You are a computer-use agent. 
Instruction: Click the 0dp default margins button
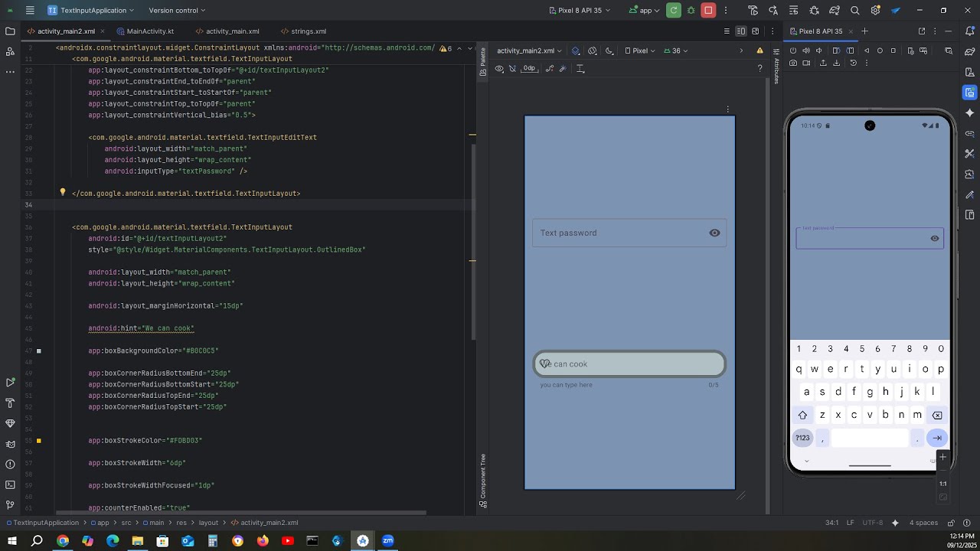pos(529,69)
